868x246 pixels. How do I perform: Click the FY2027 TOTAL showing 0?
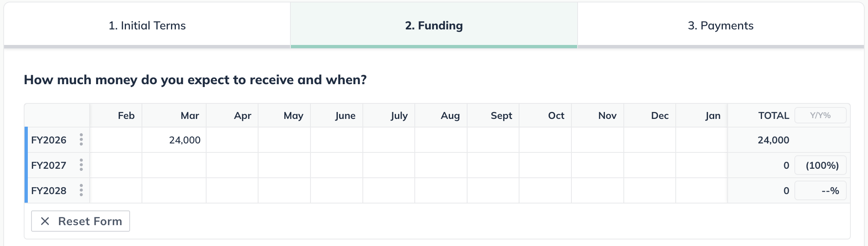pos(786,165)
